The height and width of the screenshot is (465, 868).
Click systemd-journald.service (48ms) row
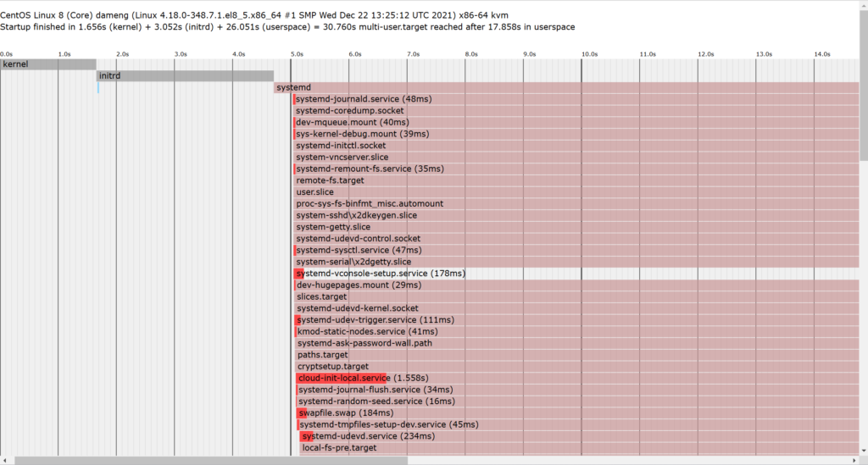point(364,99)
